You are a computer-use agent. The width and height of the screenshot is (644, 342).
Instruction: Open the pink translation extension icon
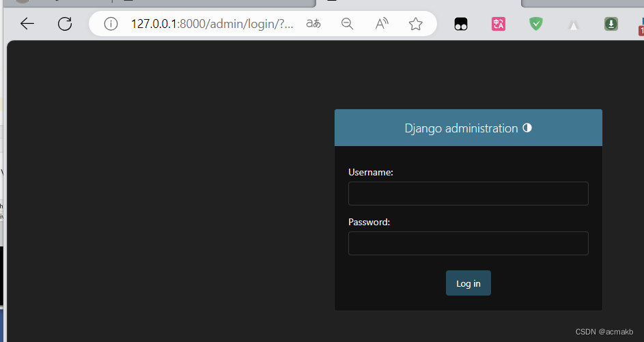499,24
